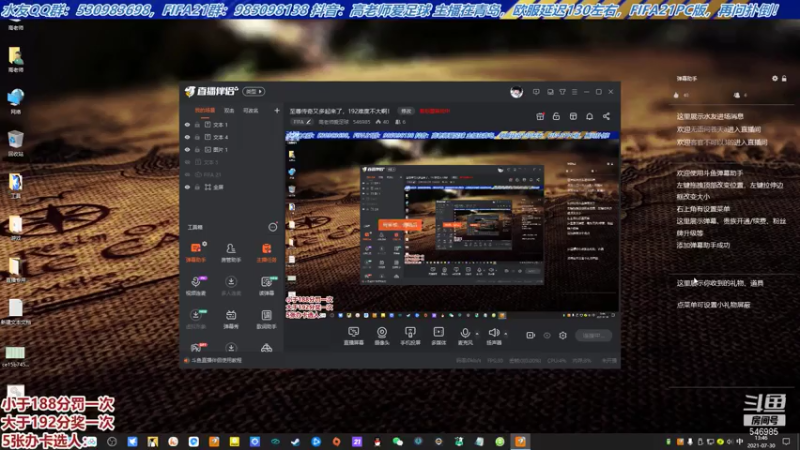Viewport: 800px width, 450px height.
Task: Show the hidden FIFA 21 layer
Action: (187, 174)
